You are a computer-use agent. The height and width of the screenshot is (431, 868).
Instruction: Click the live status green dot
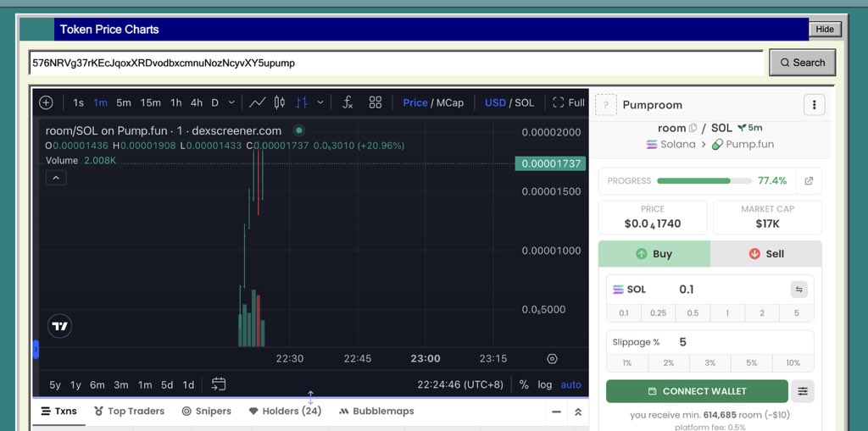299,130
